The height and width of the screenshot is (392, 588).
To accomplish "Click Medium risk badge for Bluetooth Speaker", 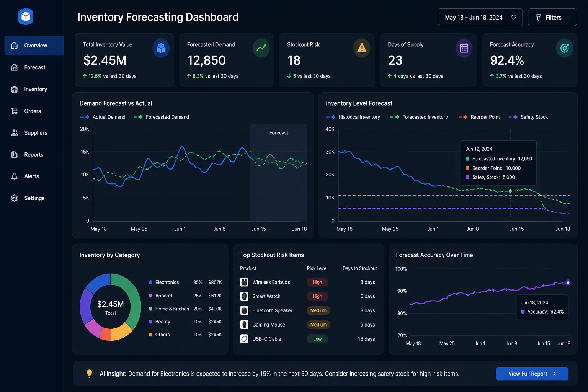I will tap(318, 310).
